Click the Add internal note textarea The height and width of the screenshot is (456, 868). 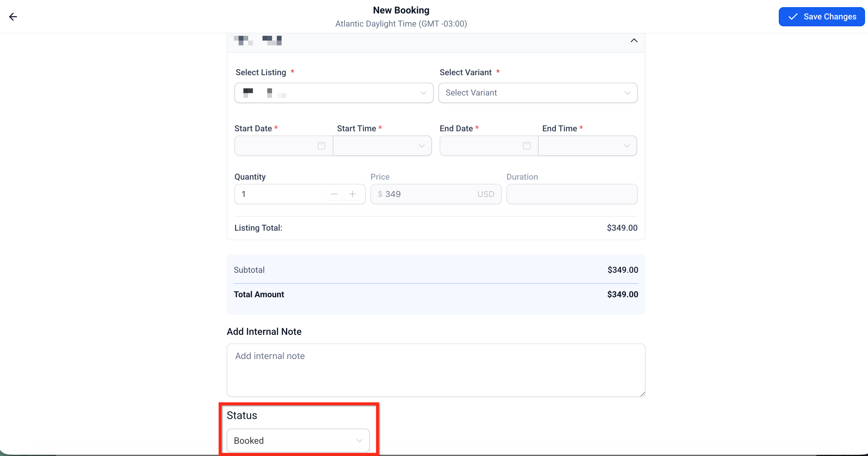point(435,370)
